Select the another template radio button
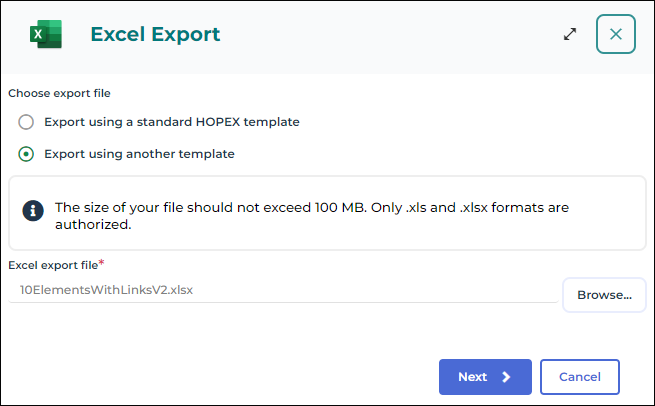This screenshot has height=406, width=655. (26, 154)
